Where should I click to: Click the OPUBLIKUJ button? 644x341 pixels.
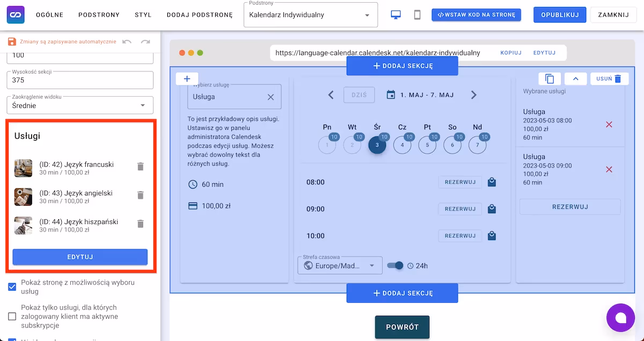(559, 15)
